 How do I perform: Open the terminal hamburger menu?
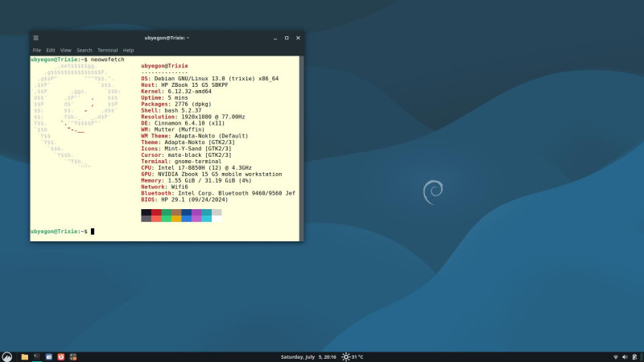coord(35,38)
